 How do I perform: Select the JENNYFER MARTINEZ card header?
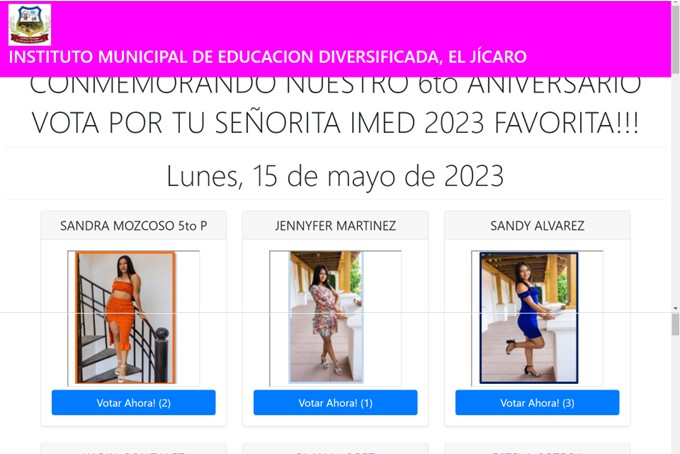(x=335, y=225)
